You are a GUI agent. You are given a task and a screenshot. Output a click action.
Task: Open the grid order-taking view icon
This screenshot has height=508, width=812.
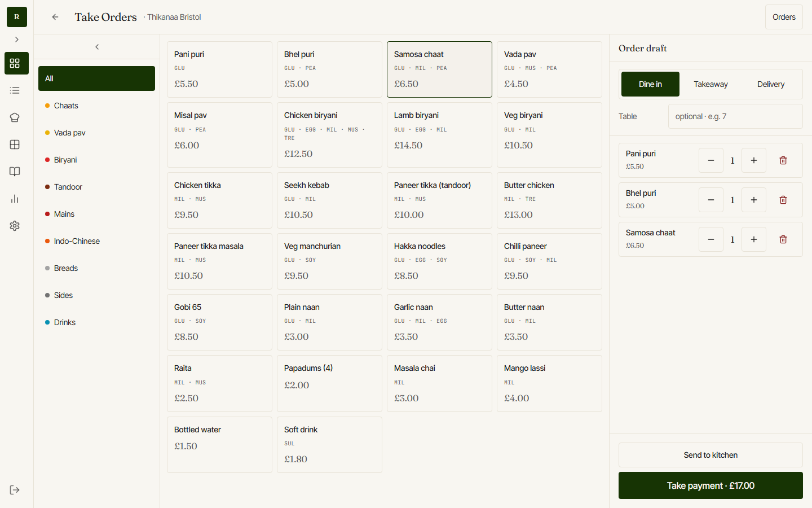(16, 63)
